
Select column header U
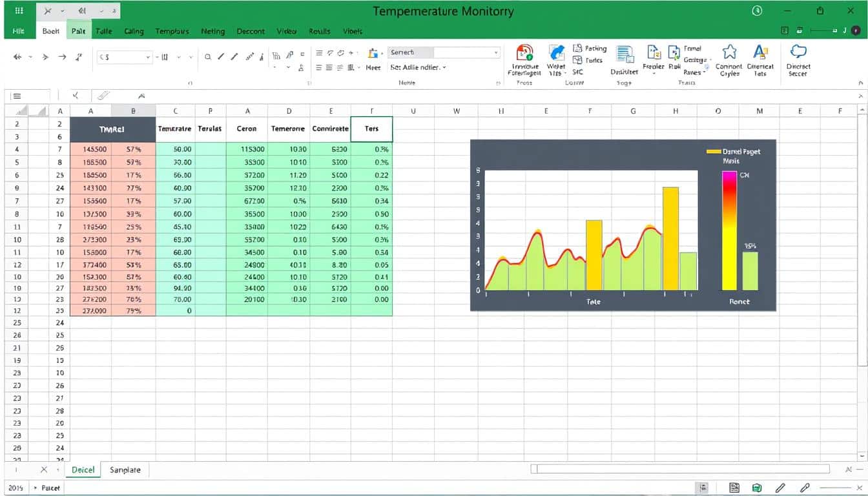pos(413,110)
